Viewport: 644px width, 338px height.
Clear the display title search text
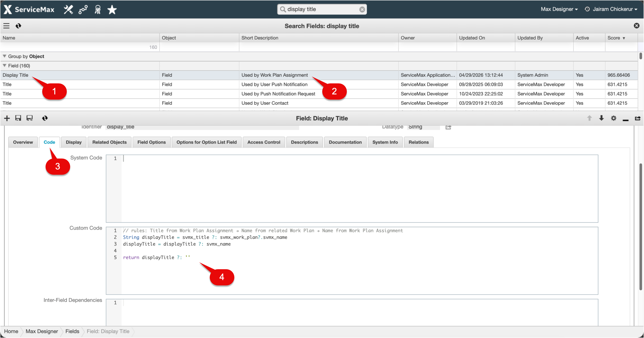click(x=362, y=9)
